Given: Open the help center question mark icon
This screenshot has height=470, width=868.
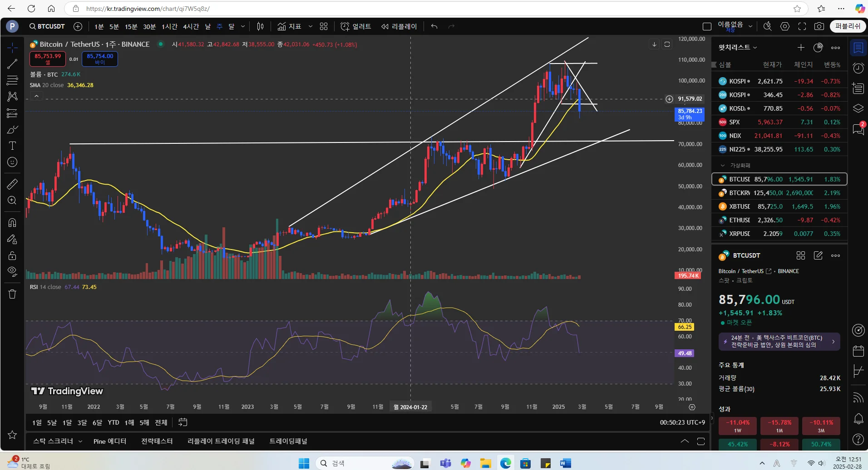Looking at the screenshot, I should point(858,439).
